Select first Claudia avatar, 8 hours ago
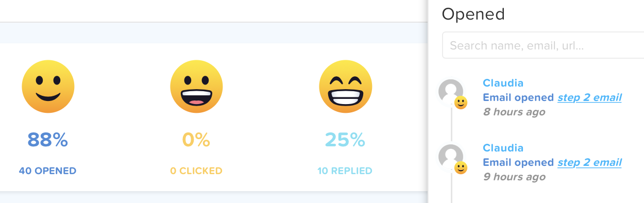644x203 pixels. [451, 92]
